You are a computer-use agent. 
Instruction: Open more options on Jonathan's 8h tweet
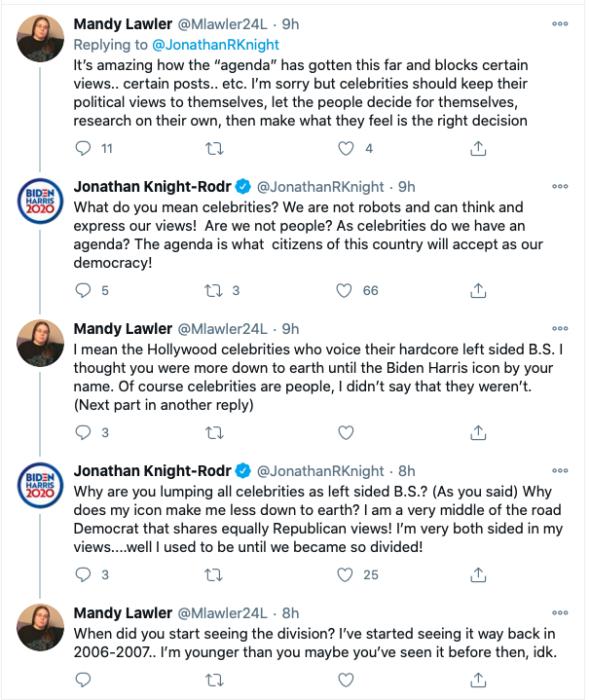coord(560,471)
